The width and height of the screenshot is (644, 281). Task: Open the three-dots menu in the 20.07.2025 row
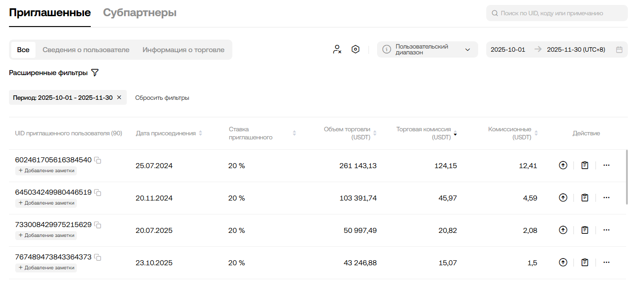[606, 230]
